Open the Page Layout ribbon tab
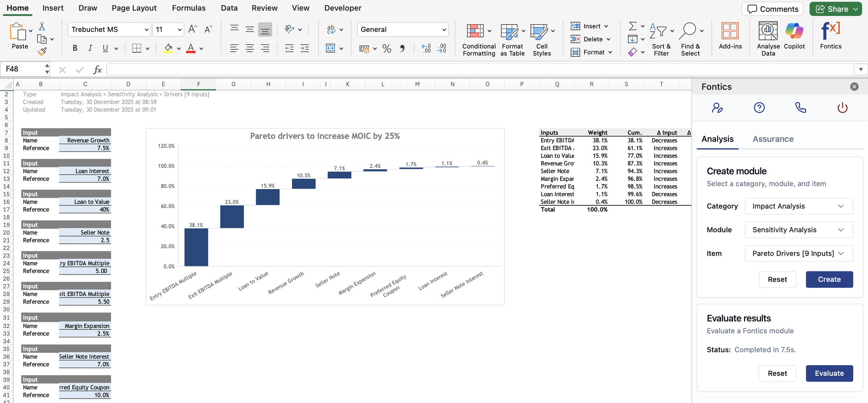This screenshot has width=868, height=403. pyautogui.click(x=134, y=8)
